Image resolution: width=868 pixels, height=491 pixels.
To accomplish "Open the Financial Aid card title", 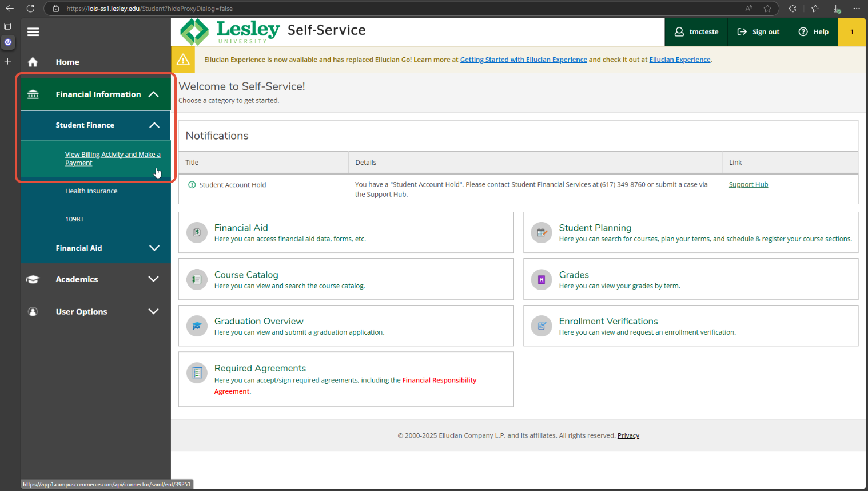I will tap(241, 228).
